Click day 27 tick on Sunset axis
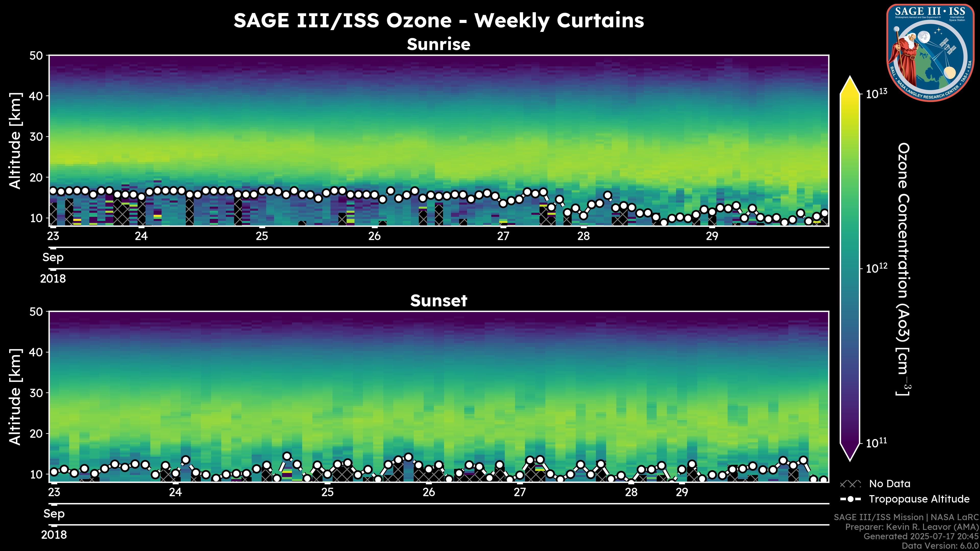 pos(520,492)
